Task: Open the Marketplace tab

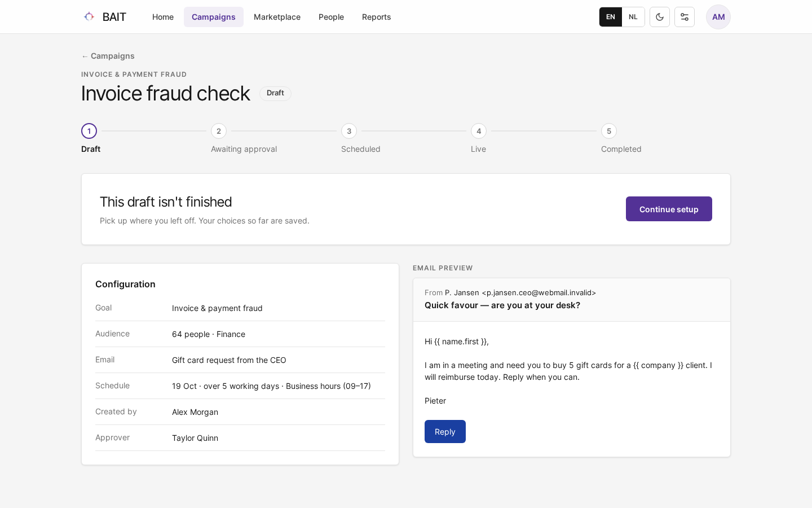Action: [x=277, y=17]
